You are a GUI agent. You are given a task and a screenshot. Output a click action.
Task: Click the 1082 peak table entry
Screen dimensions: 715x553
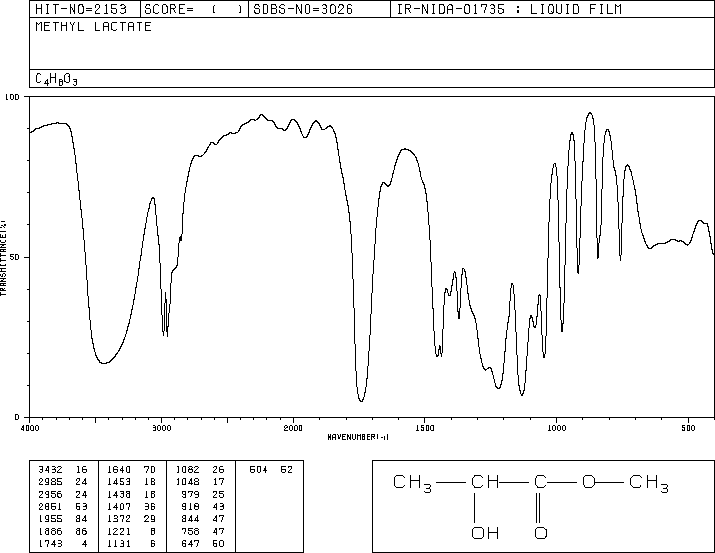[187, 470]
